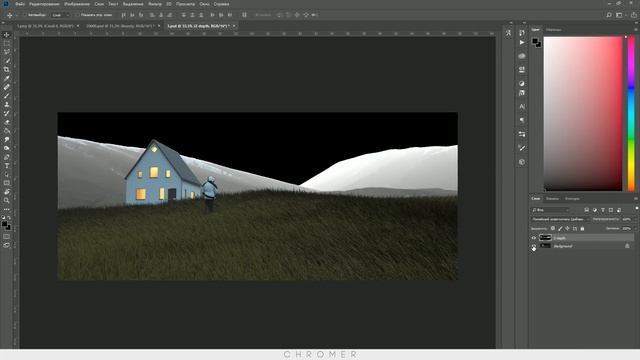Click the hue spectrum slider strip
Viewport: 640px width, 360px height.
(631, 113)
